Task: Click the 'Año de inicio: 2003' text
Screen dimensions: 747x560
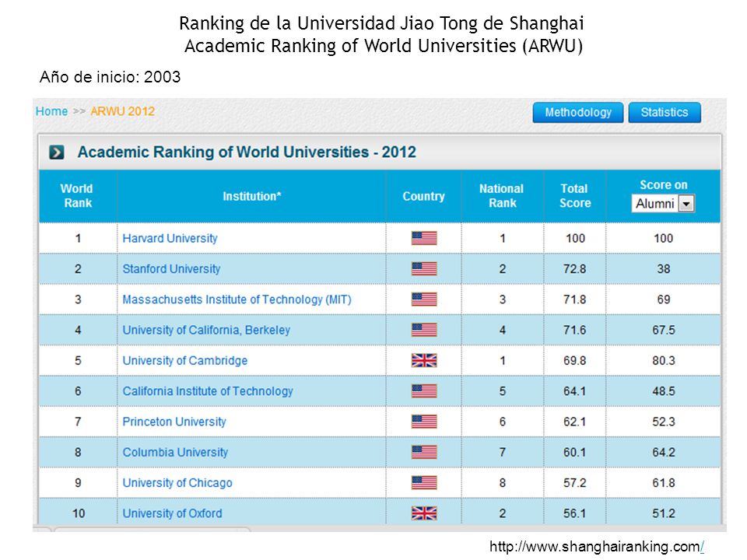Action: (110, 77)
